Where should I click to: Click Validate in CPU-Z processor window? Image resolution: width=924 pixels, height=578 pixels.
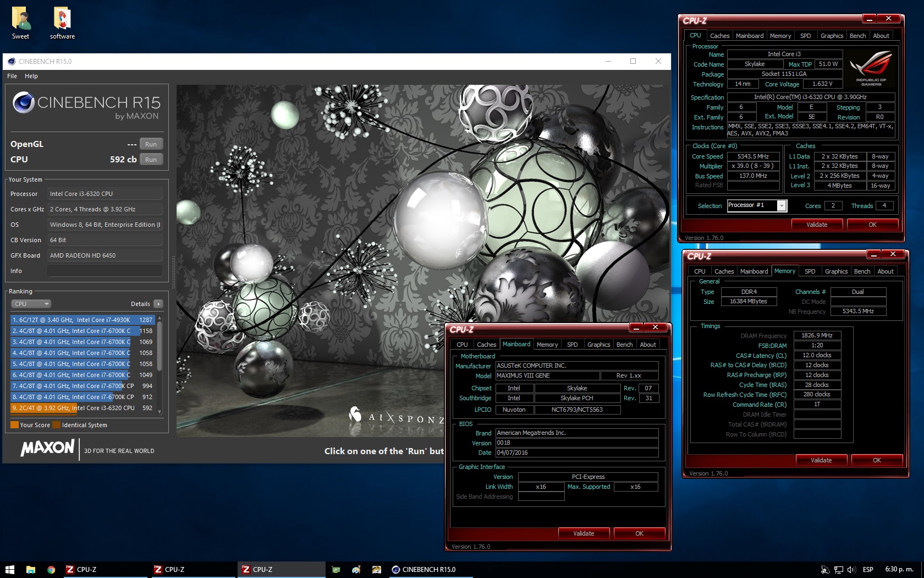click(x=817, y=225)
